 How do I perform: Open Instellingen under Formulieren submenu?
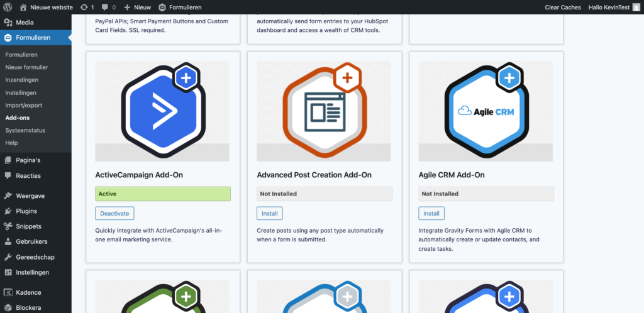pyautogui.click(x=21, y=93)
